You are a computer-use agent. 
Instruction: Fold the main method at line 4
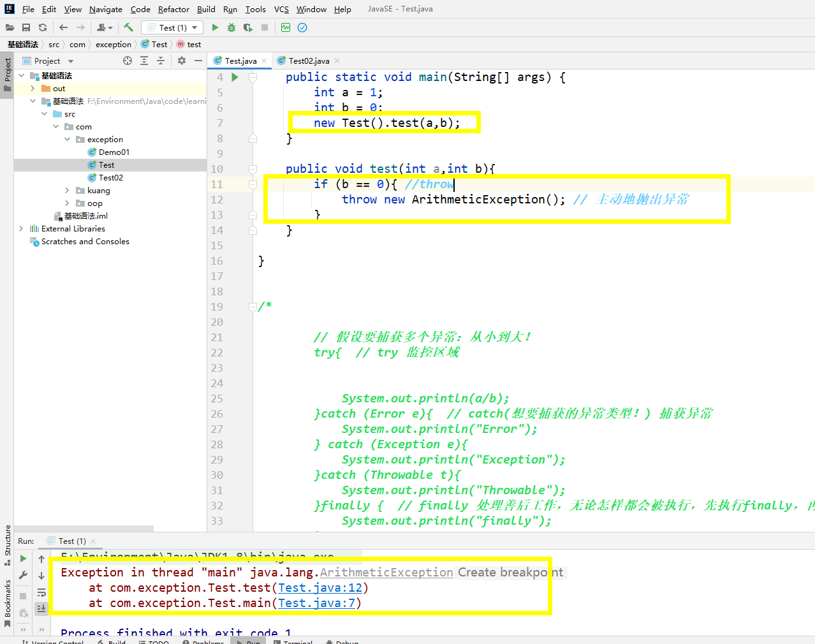pos(253,77)
